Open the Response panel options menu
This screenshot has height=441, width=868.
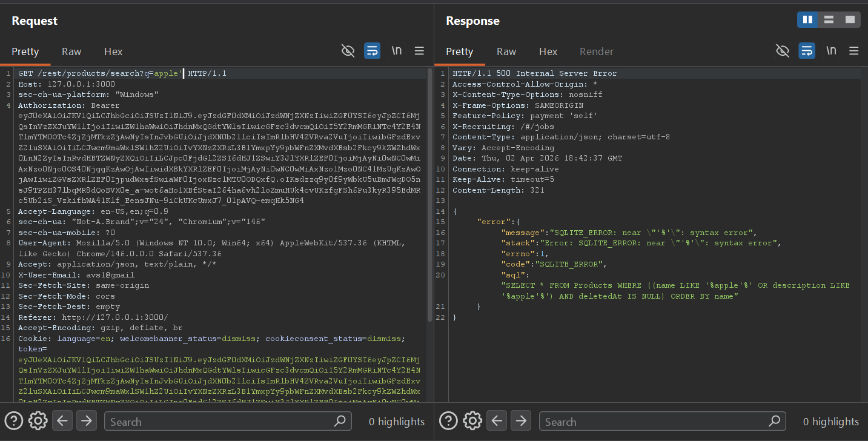pos(854,51)
